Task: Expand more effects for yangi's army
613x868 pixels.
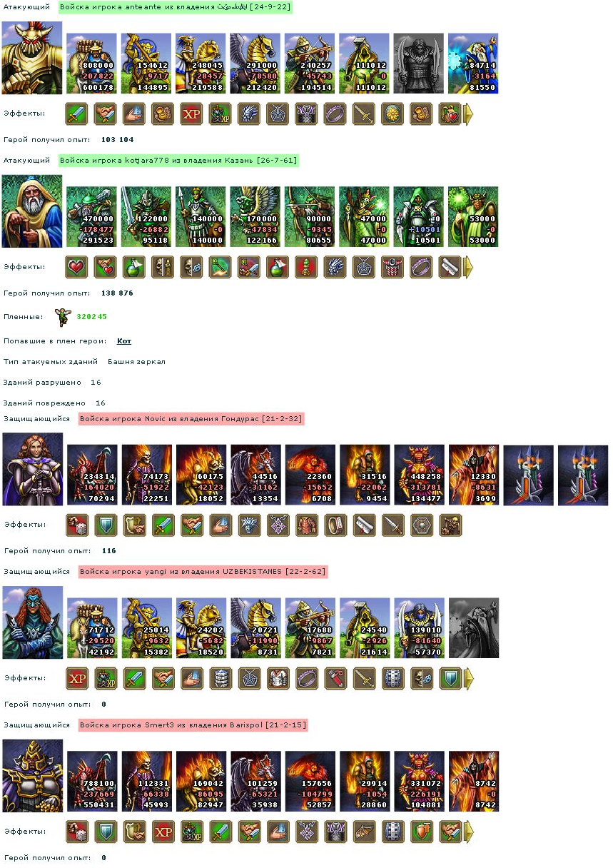Action: point(469,678)
